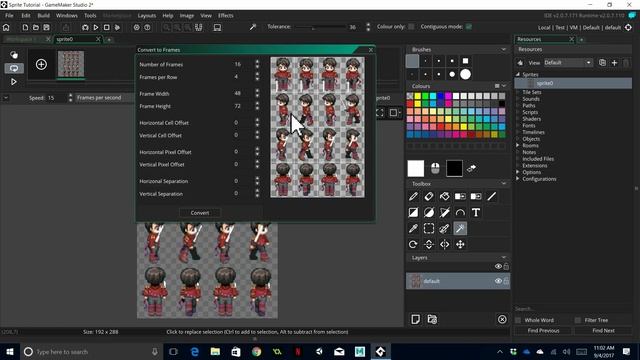Pick the white primary colour swatch
640x360 pixels.
(416, 168)
